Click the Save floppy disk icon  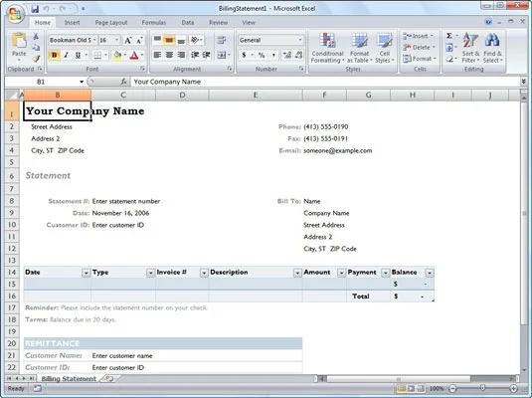coord(35,9)
